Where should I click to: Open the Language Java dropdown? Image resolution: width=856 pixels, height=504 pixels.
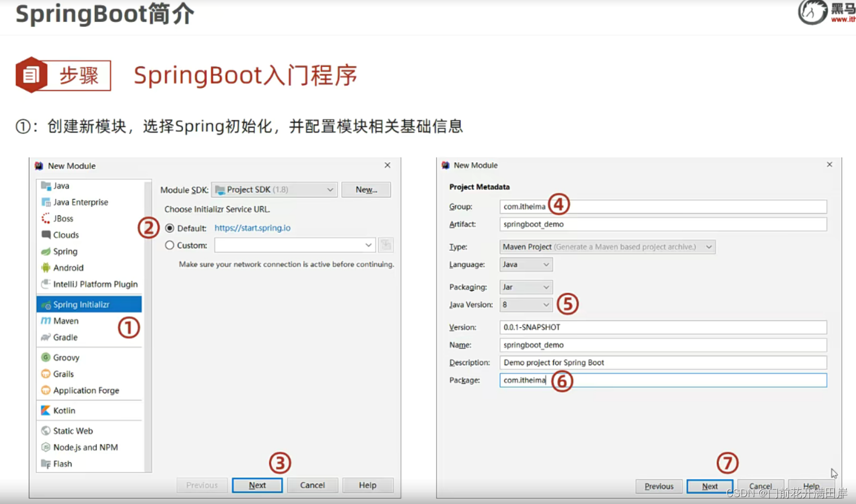click(x=526, y=264)
